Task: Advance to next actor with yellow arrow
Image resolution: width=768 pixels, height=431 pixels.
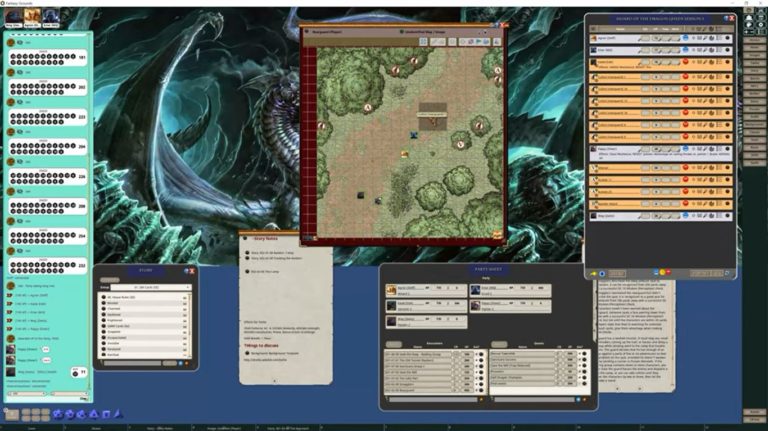Action: (x=594, y=273)
